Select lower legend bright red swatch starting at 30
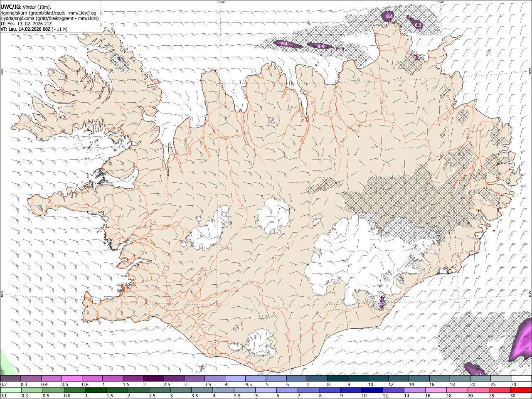The height and width of the screenshot is (399, 532). [520, 390]
